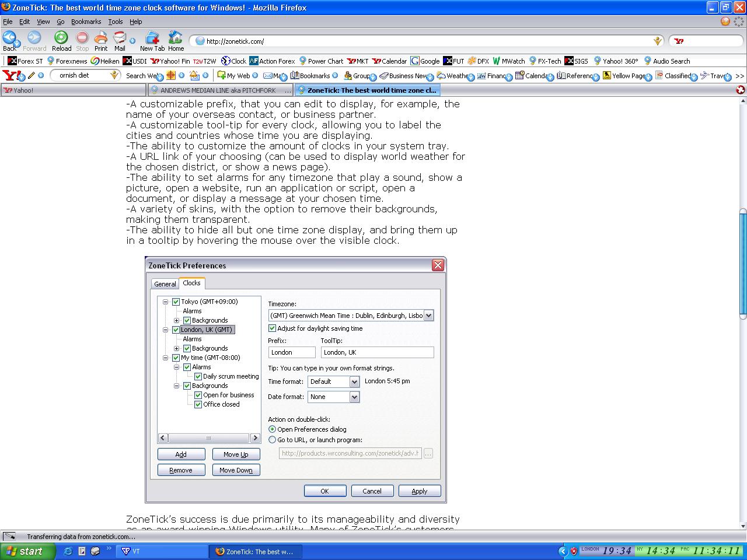Screen dimensions: 747x560
Task: Click the My Web Yahoo toolbar button
Action: point(233,76)
